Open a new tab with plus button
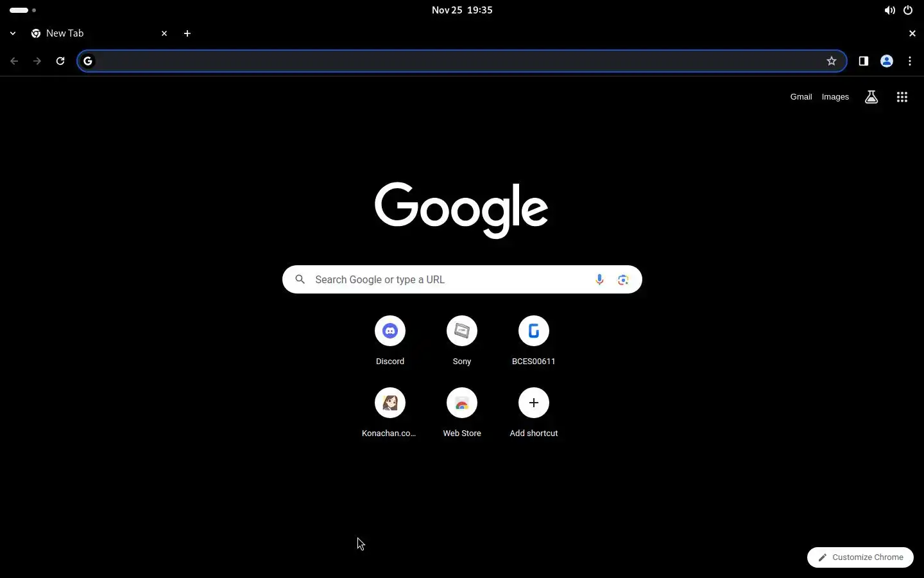This screenshot has width=924, height=578. pos(187,33)
